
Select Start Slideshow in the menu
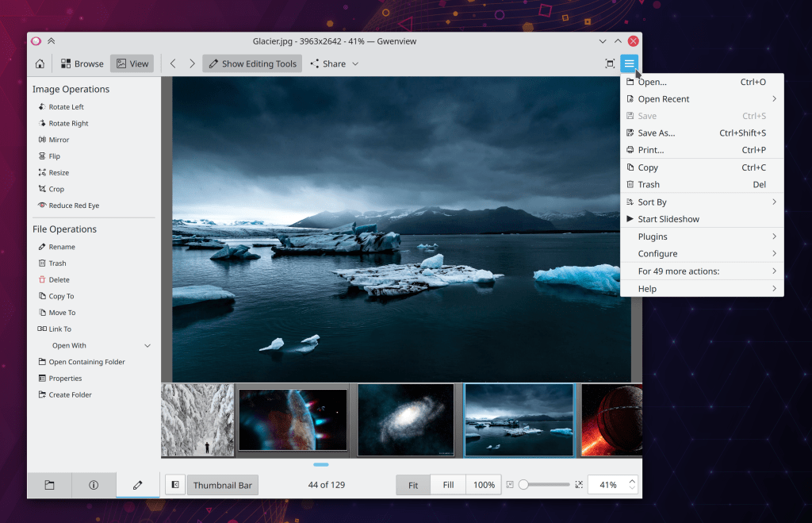tap(668, 219)
